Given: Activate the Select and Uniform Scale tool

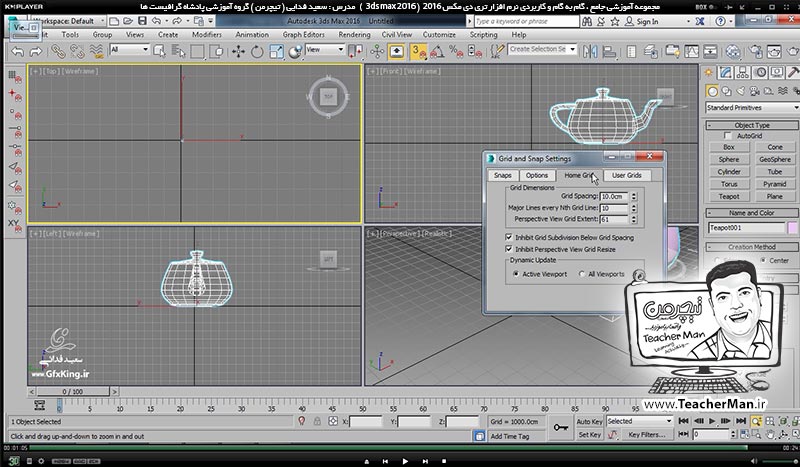Looking at the screenshot, I should [276, 52].
